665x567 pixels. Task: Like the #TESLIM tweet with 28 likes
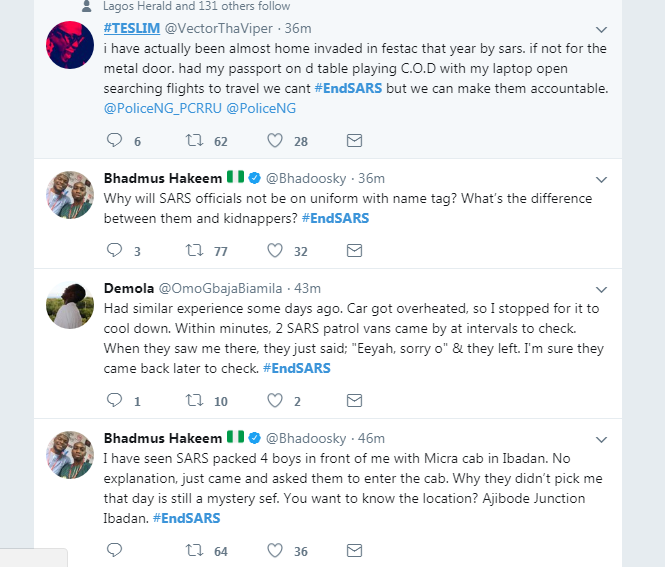pos(273,140)
